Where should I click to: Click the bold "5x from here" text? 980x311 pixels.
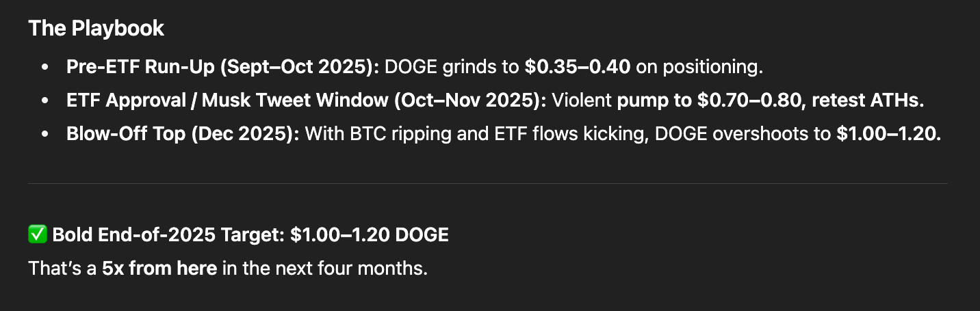point(159,268)
